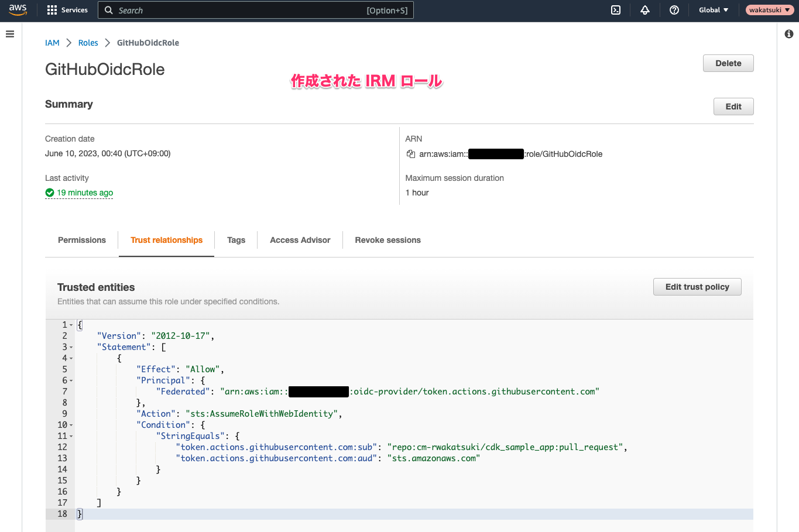Open the navigation sidebar hamburger icon

click(x=10, y=34)
